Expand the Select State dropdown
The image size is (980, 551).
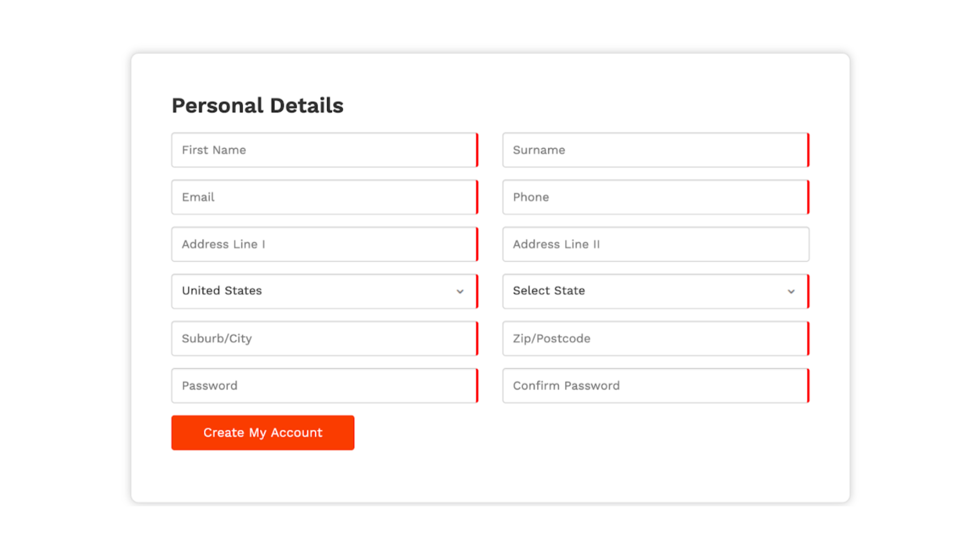656,291
